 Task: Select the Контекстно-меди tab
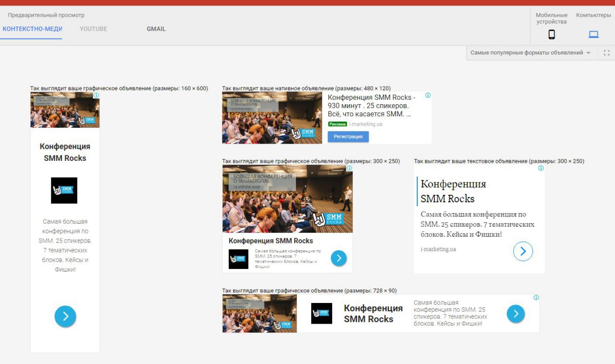(32, 29)
